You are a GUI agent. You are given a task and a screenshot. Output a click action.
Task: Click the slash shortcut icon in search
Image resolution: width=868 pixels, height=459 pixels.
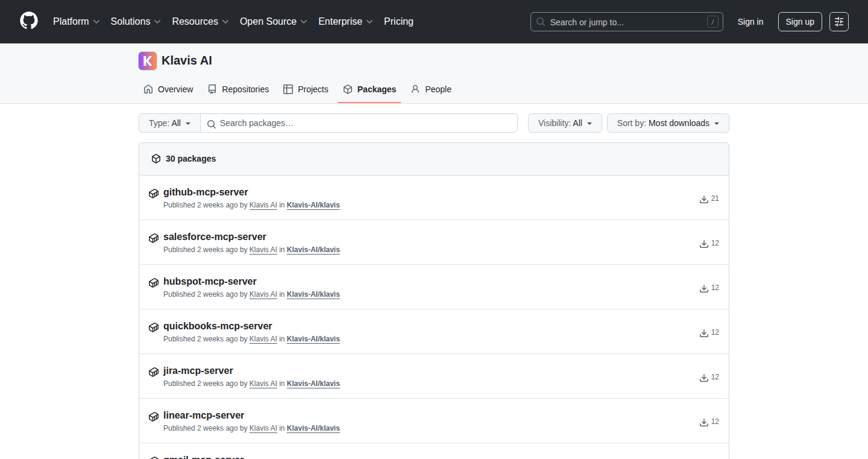(712, 22)
